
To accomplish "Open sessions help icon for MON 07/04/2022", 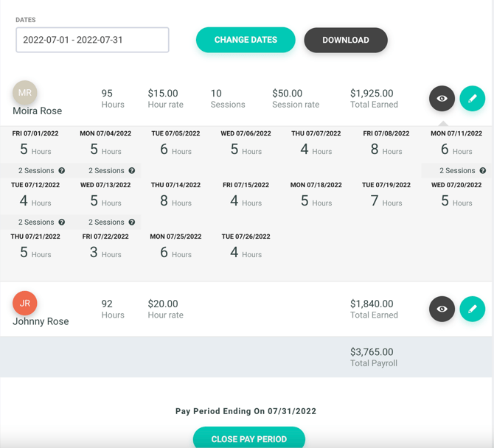I will (x=132, y=171).
